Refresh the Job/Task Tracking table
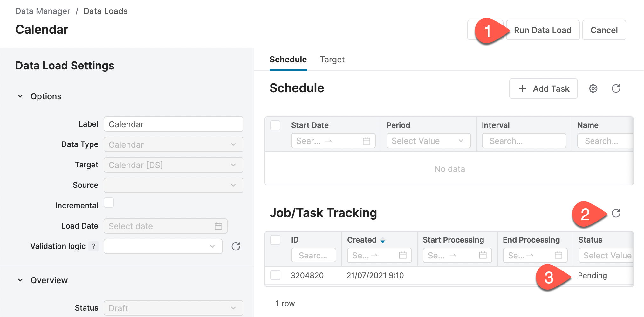The height and width of the screenshot is (317, 644). pyautogui.click(x=617, y=213)
